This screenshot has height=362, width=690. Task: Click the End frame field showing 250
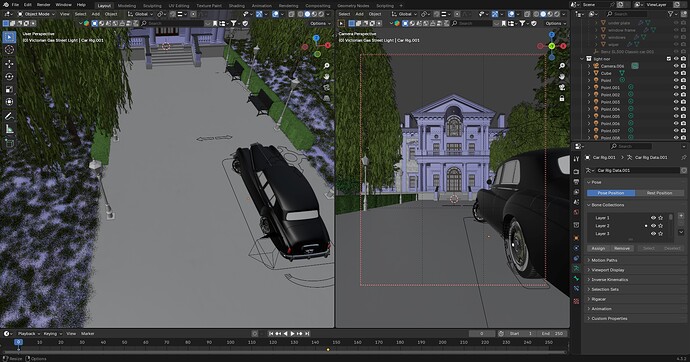coord(552,334)
